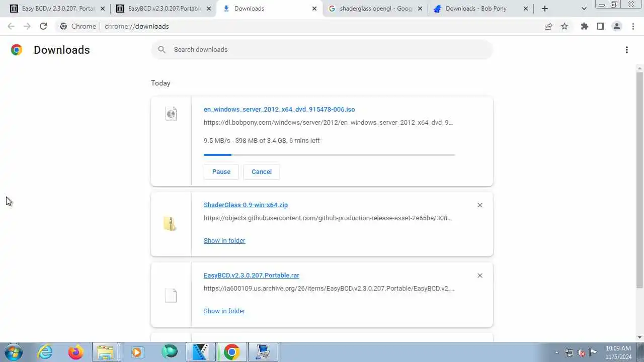Click the ShaderGlass zip file icon
Screen dimensions: 644x362
point(170,224)
